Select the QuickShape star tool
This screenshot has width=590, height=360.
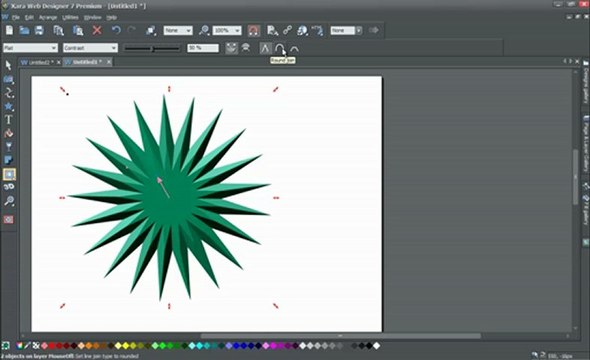[8, 106]
